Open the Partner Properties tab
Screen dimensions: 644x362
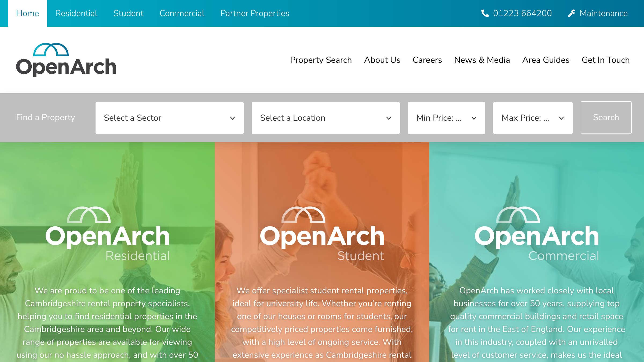point(255,13)
